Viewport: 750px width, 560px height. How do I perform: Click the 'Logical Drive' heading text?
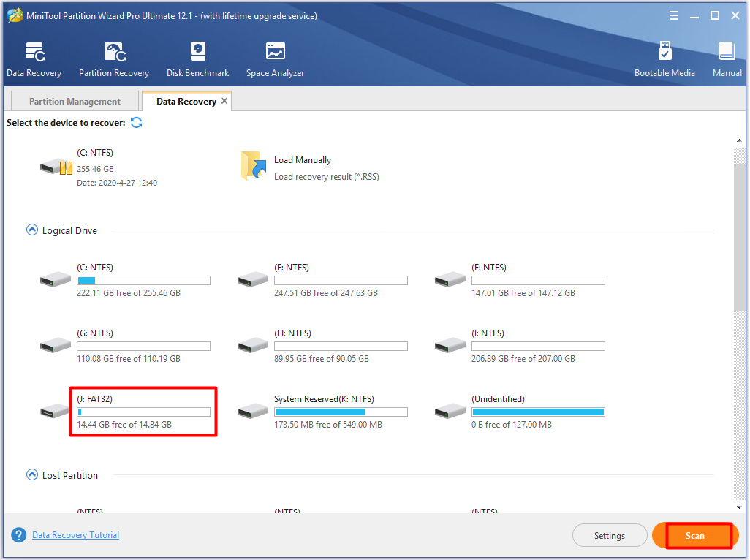point(70,230)
